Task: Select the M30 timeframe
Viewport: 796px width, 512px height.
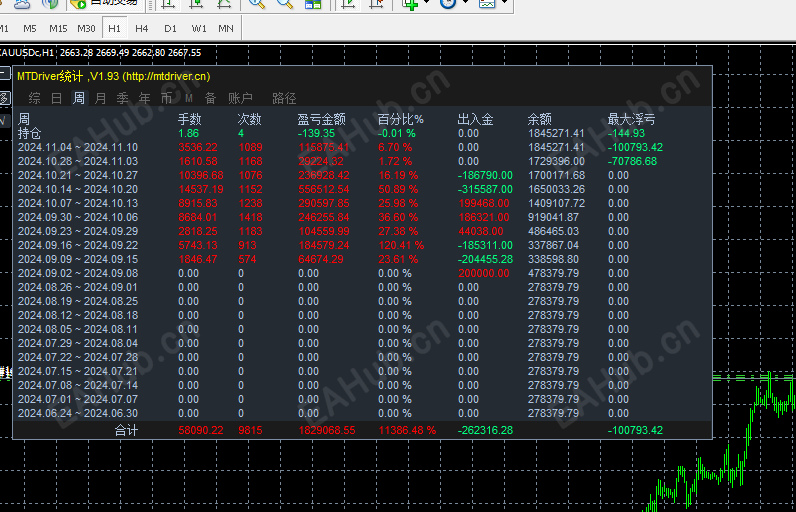Action: click(86, 28)
